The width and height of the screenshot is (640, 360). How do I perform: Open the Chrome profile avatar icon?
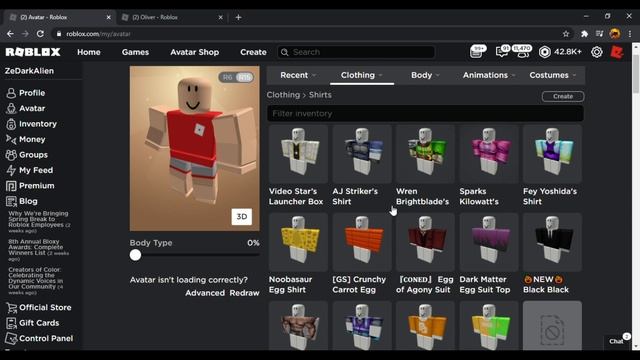[x=615, y=34]
